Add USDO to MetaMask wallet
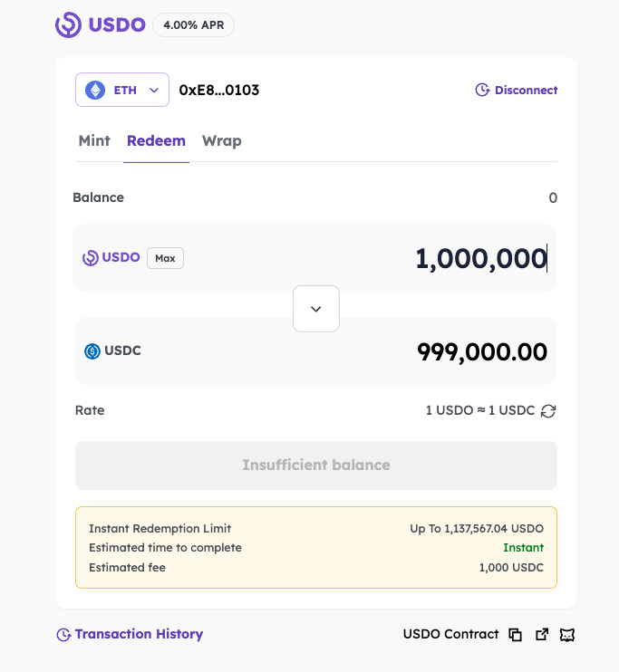The height and width of the screenshot is (672, 619). [568, 635]
